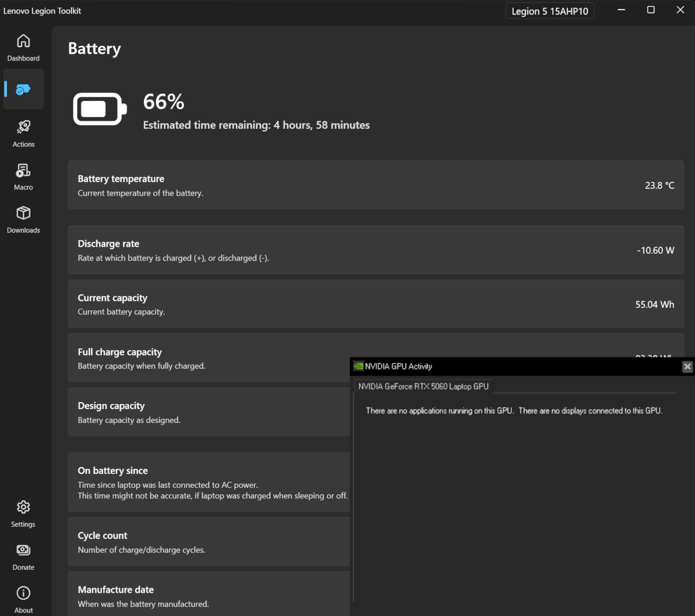Open the About section
Viewport: 695px width, 616px height.
23,598
